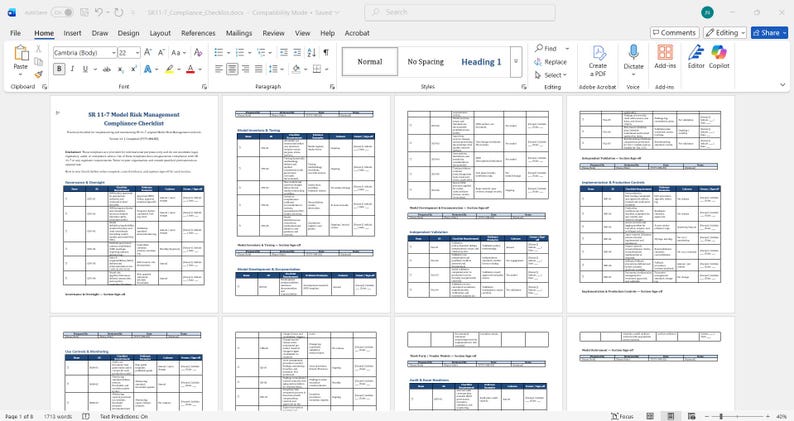This screenshot has width=794, height=421.
Task: Switch to Focus mode in status bar
Action: (622, 416)
